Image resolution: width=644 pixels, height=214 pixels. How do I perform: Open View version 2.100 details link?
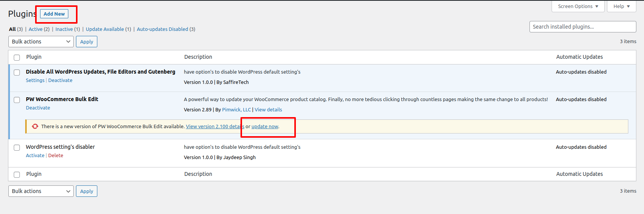click(215, 126)
